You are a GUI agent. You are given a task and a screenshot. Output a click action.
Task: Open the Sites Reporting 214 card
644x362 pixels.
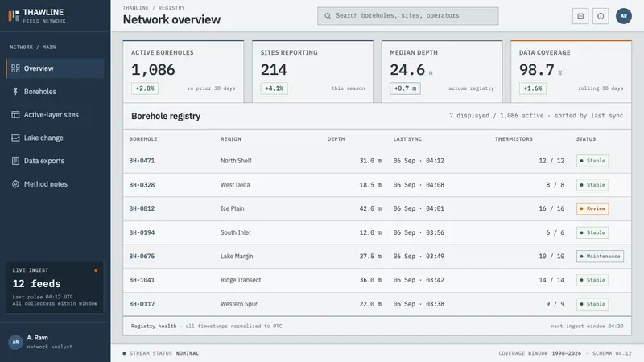point(312,72)
